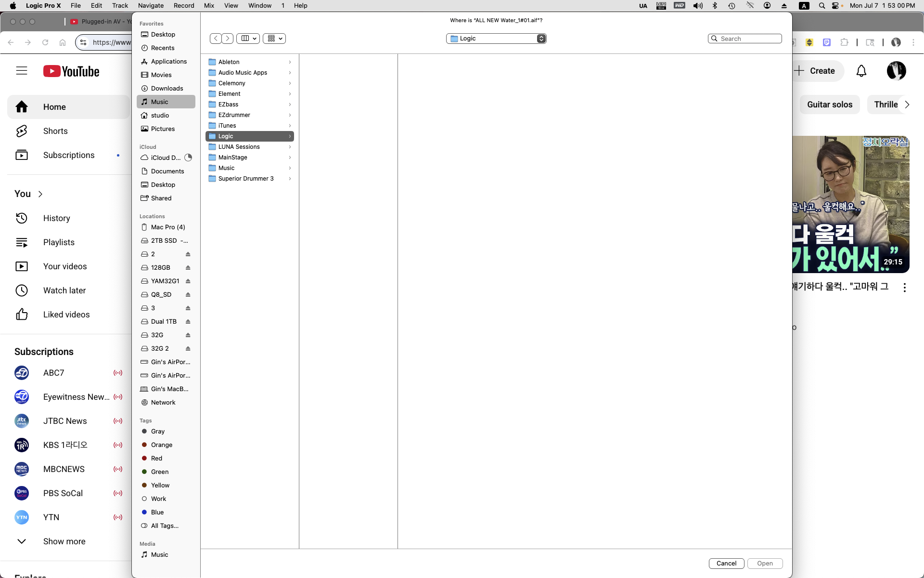Click the back navigation arrow in file dialog

click(x=216, y=39)
